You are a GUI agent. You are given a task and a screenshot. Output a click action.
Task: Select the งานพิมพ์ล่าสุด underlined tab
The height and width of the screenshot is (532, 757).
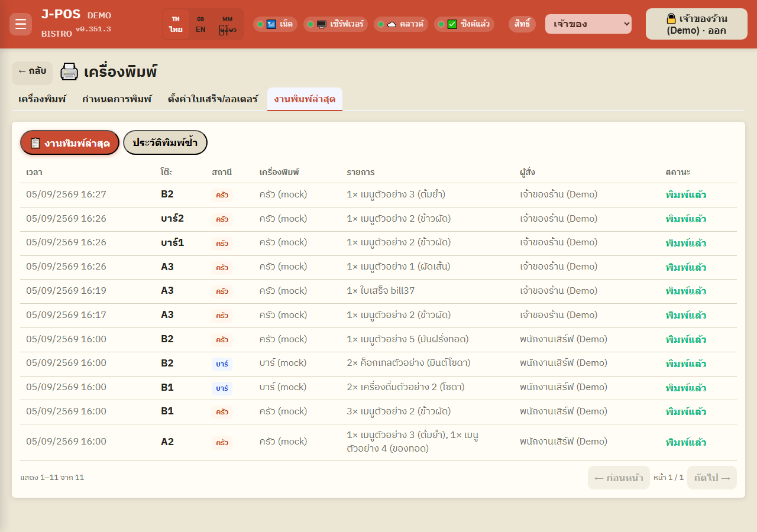pyautogui.click(x=305, y=99)
